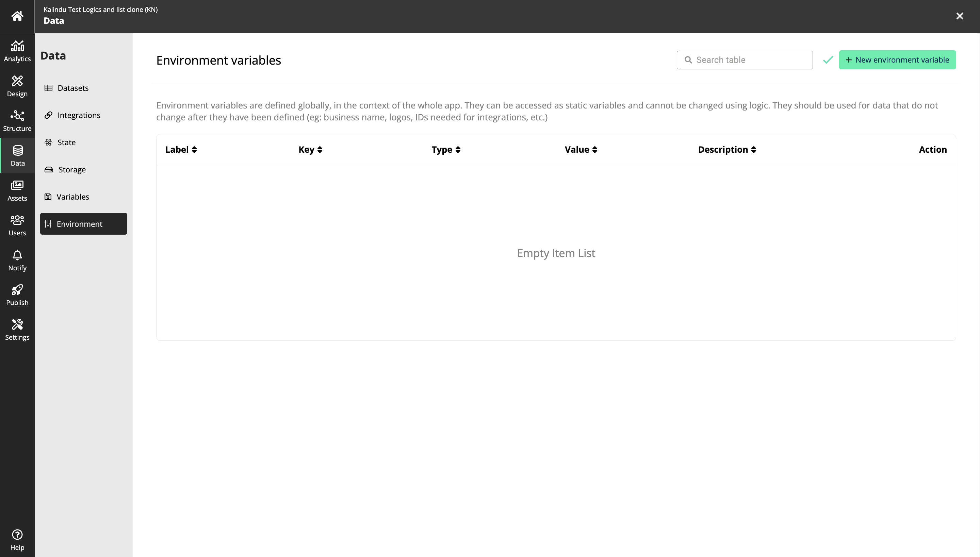This screenshot has height=557, width=980.
Task: Go to the Home icon
Action: (17, 16)
